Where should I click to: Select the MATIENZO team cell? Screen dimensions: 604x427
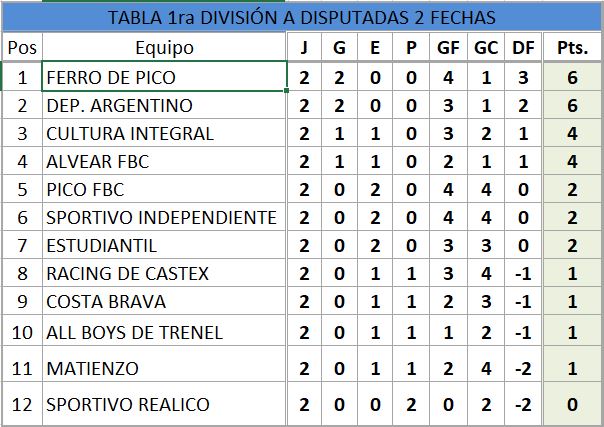coord(164,368)
